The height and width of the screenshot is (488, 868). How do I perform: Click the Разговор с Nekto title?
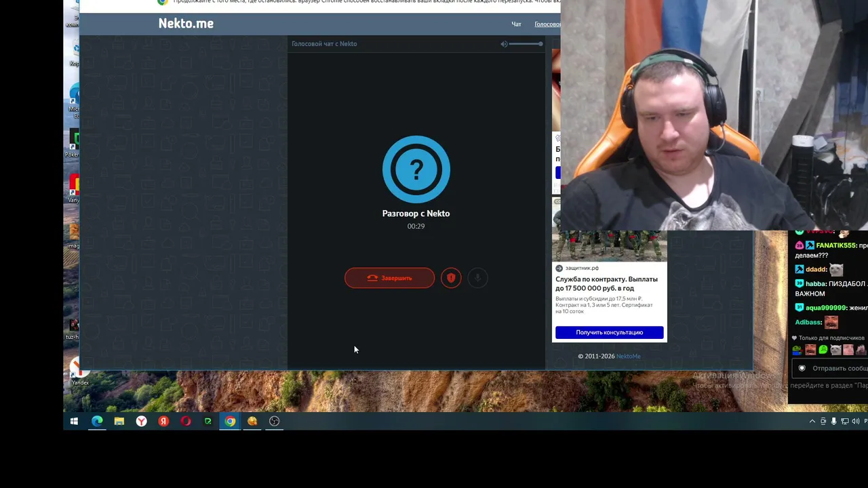pyautogui.click(x=416, y=213)
